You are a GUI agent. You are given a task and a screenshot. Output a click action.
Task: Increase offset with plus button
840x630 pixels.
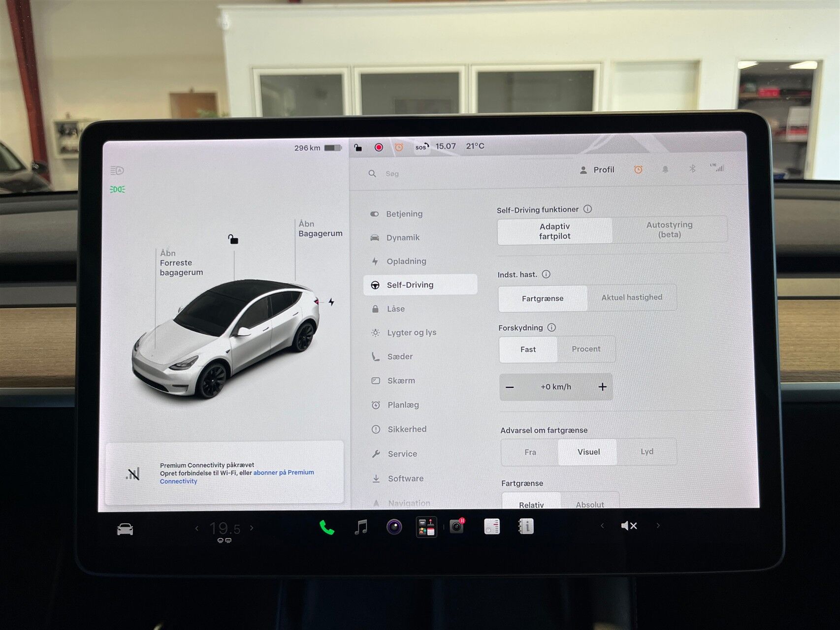[x=602, y=387]
